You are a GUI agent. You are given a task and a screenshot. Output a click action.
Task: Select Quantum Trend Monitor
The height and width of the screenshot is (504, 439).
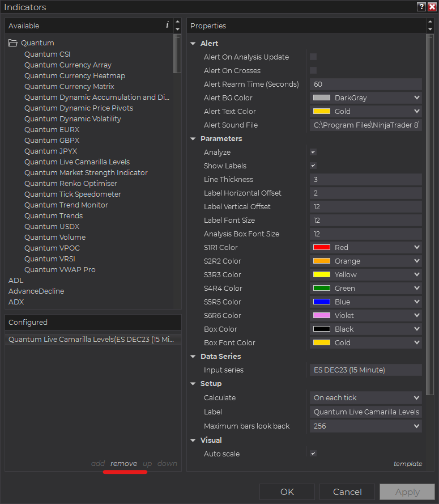click(66, 205)
